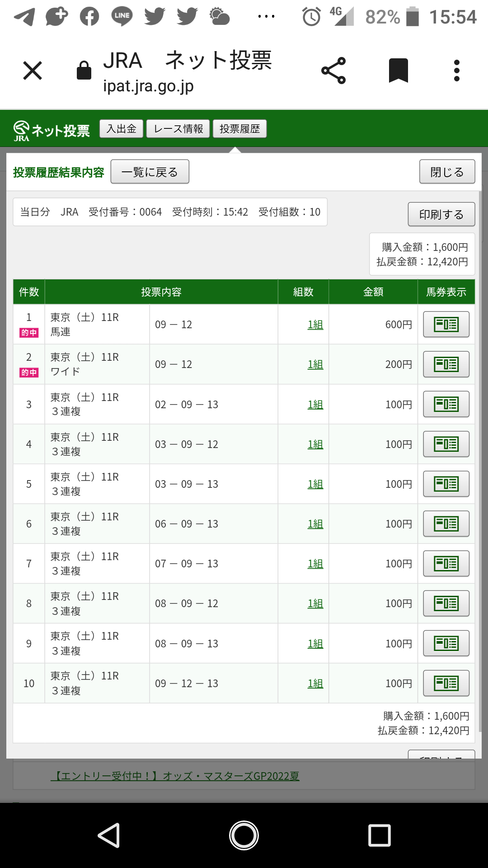Image resolution: width=488 pixels, height=868 pixels.
Task: Tap Android home navigation button
Action: [244, 835]
